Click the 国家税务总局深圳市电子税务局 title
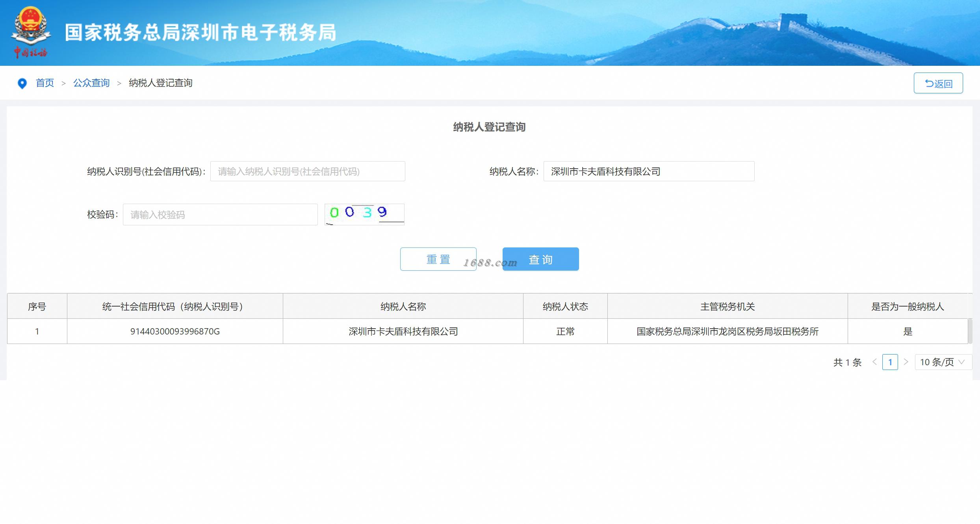The height and width of the screenshot is (524, 980). pyautogui.click(x=200, y=32)
